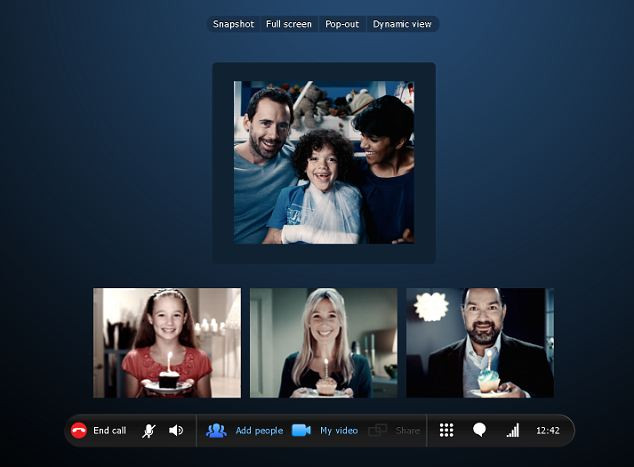Viewport: 634px width, 467px height.
Task: Open the dial pad grid icon
Action: click(x=447, y=431)
